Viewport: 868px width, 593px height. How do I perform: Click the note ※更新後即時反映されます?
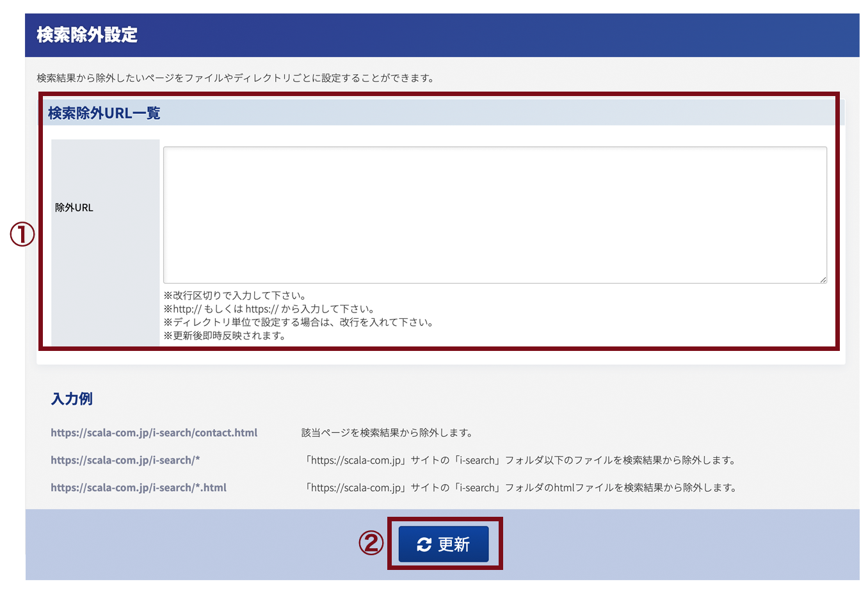pos(225,336)
